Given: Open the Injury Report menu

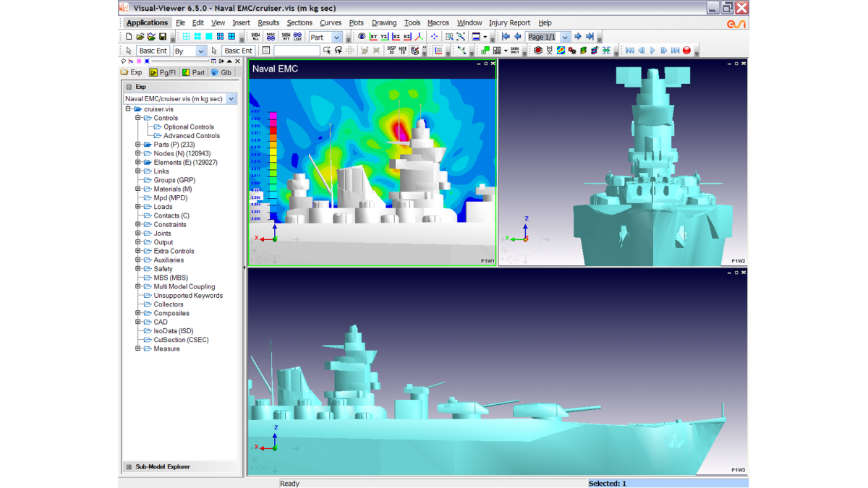Looking at the screenshot, I should [509, 23].
